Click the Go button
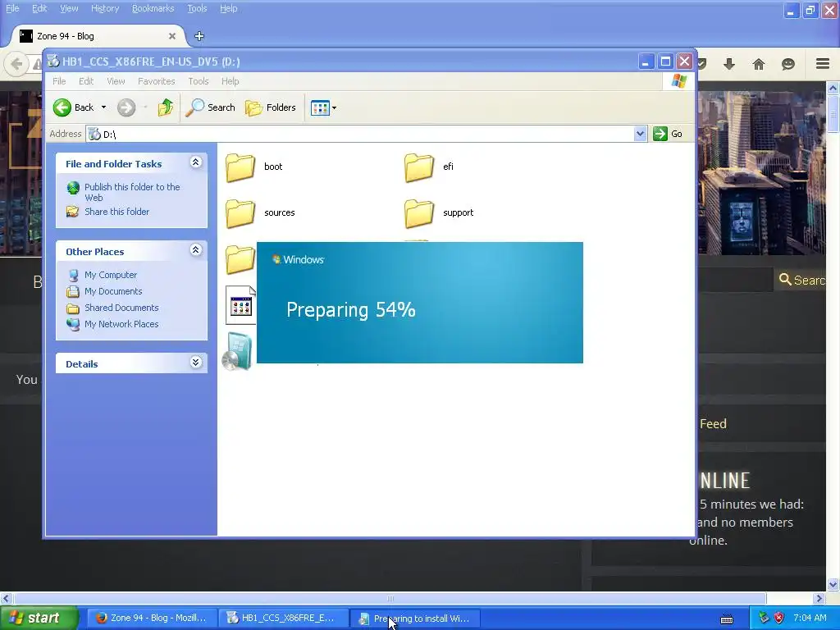The image size is (840, 630). pyautogui.click(x=668, y=134)
